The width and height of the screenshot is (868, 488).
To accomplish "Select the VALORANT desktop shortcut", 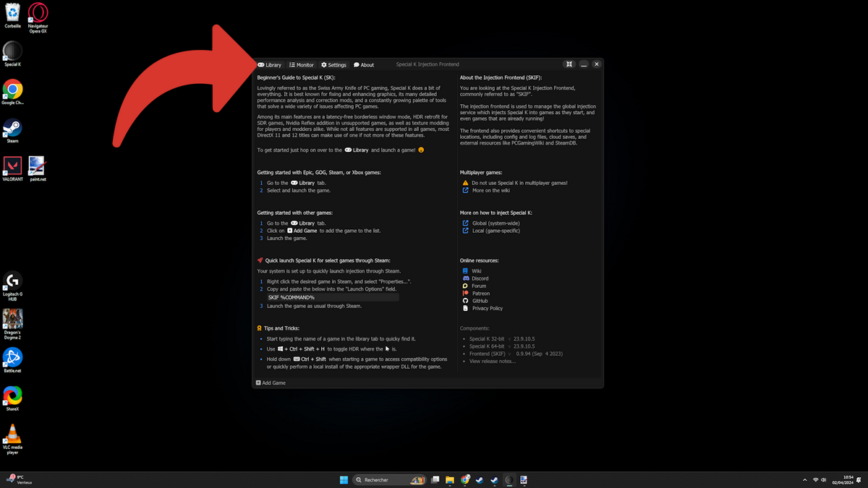I will click(12, 169).
